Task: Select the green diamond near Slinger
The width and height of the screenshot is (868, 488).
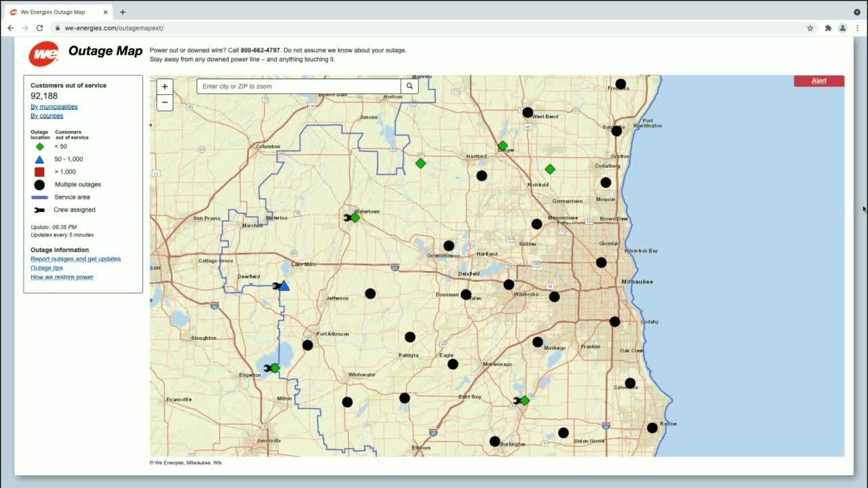Action: [502, 146]
